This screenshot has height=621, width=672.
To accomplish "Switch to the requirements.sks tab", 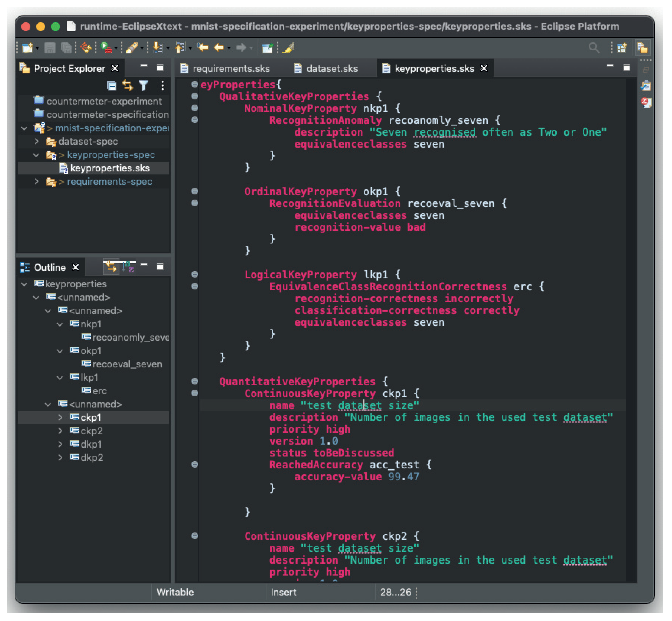I will click(x=231, y=68).
